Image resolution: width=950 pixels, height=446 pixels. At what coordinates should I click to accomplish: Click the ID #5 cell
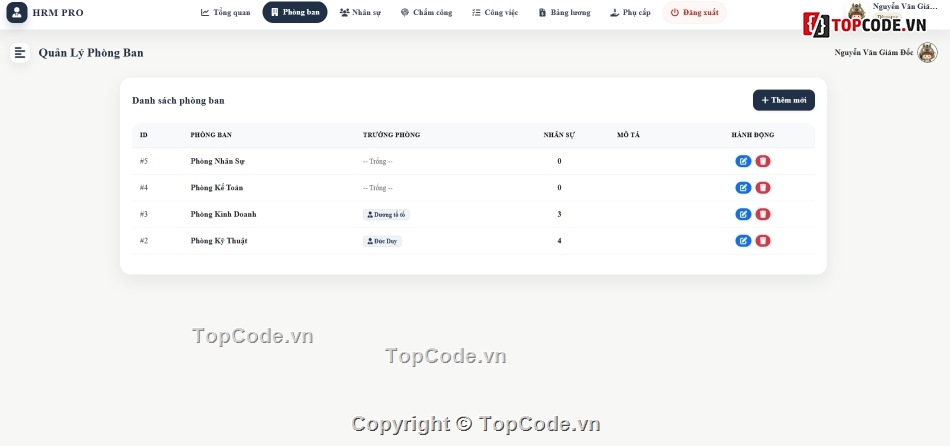144,161
